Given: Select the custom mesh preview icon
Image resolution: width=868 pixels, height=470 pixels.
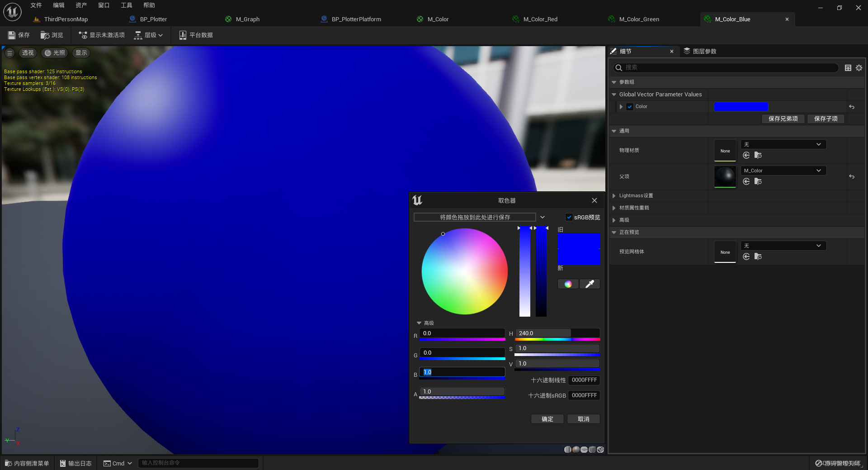Looking at the screenshot, I should click(600, 449).
